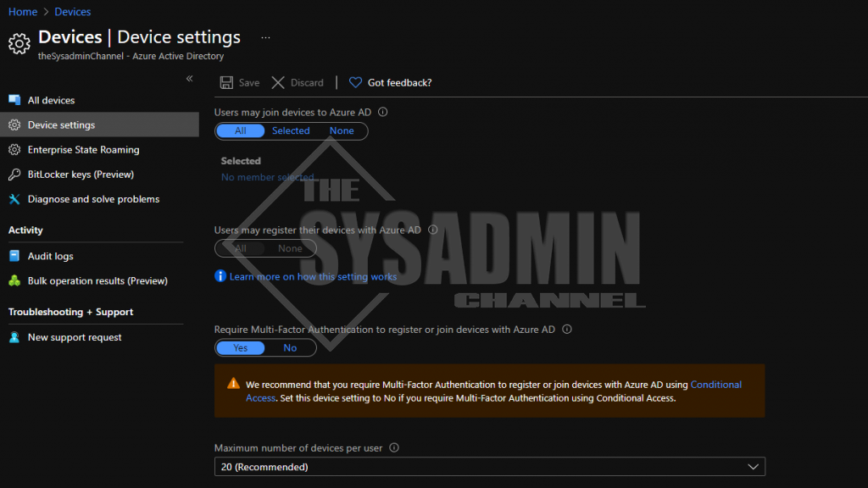Click info icon beside Require Multi-Factor Authentication

click(x=567, y=330)
